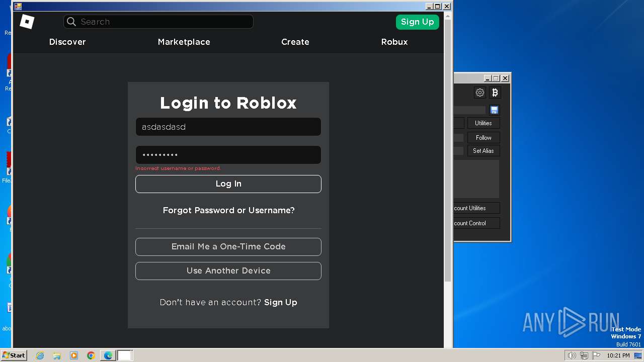
Task: Select the blank white taskbar app button
Action: click(x=125, y=355)
